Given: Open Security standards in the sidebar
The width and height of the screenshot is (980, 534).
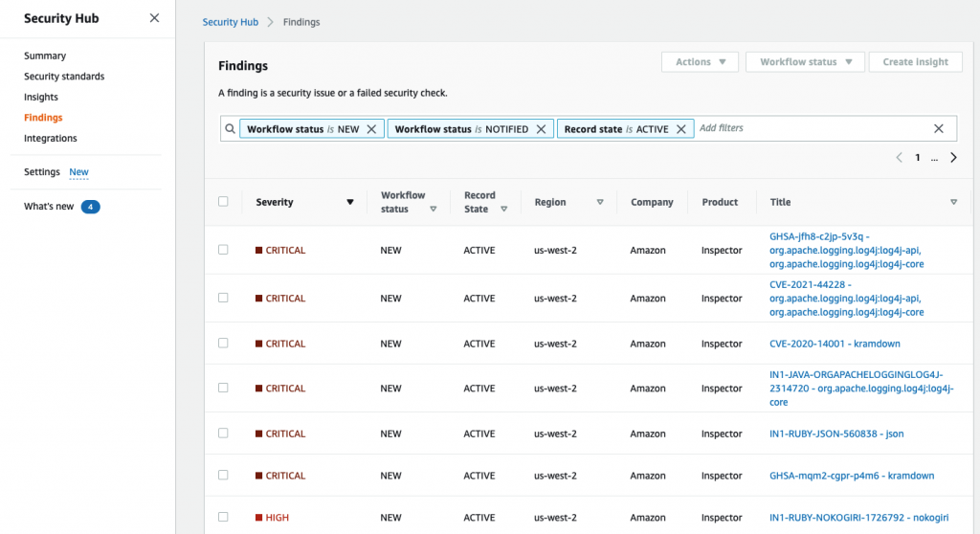Looking at the screenshot, I should click(x=64, y=77).
